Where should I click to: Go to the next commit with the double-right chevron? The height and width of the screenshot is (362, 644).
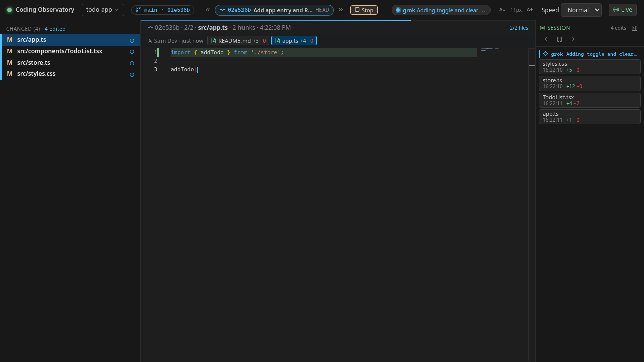[341, 10]
